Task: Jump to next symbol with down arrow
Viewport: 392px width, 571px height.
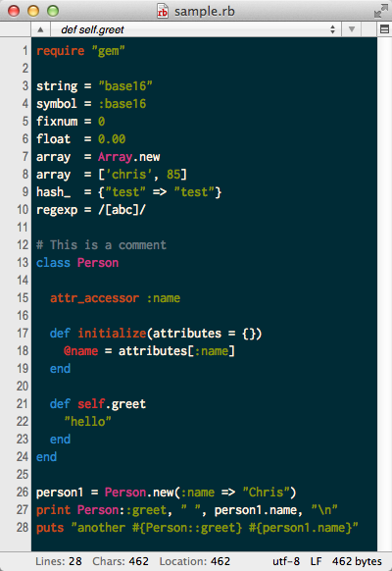Action: click(351, 29)
